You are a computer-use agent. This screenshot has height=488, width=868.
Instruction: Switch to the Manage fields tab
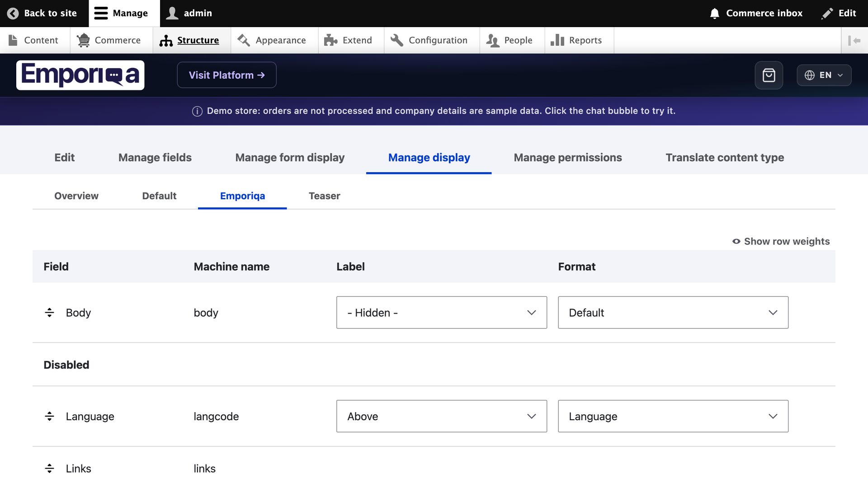(x=155, y=157)
